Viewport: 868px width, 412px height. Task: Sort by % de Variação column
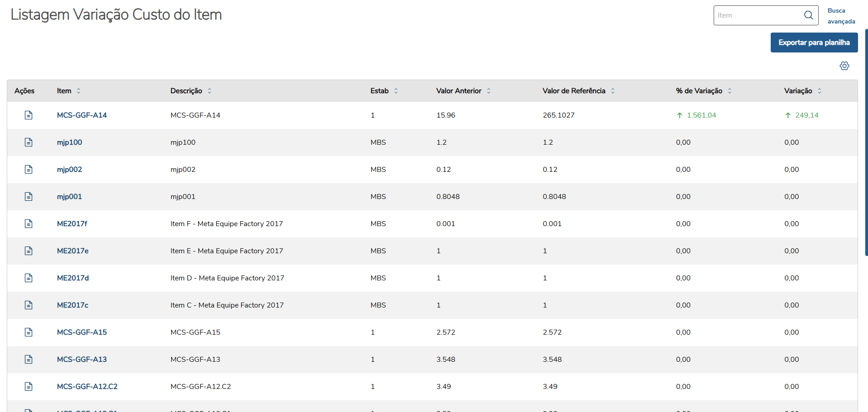point(730,91)
